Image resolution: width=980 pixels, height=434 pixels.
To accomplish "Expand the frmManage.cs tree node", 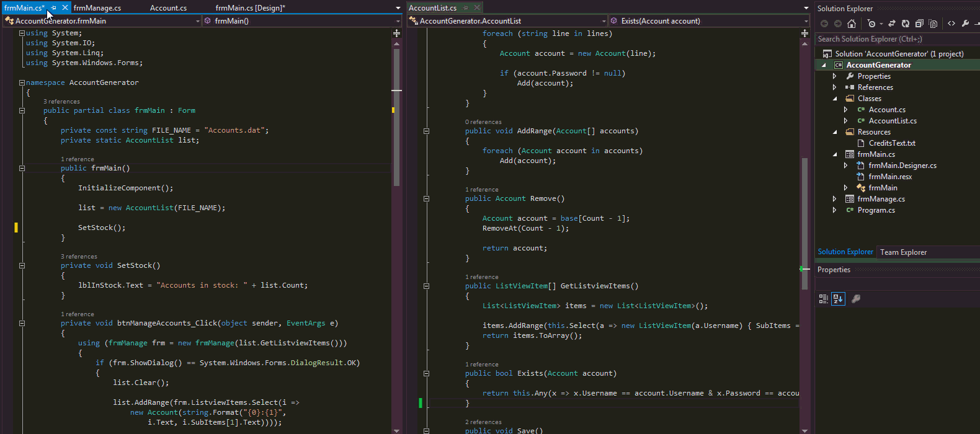I will tap(834, 199).
